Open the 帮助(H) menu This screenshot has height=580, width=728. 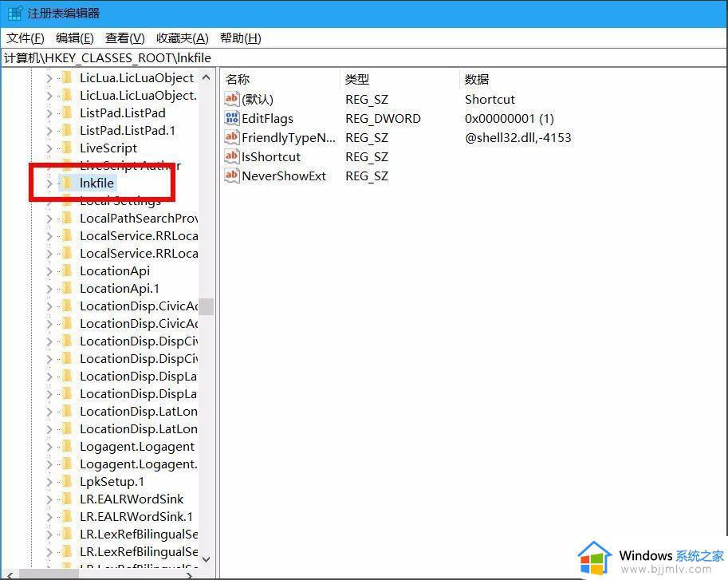click(241, 38)
